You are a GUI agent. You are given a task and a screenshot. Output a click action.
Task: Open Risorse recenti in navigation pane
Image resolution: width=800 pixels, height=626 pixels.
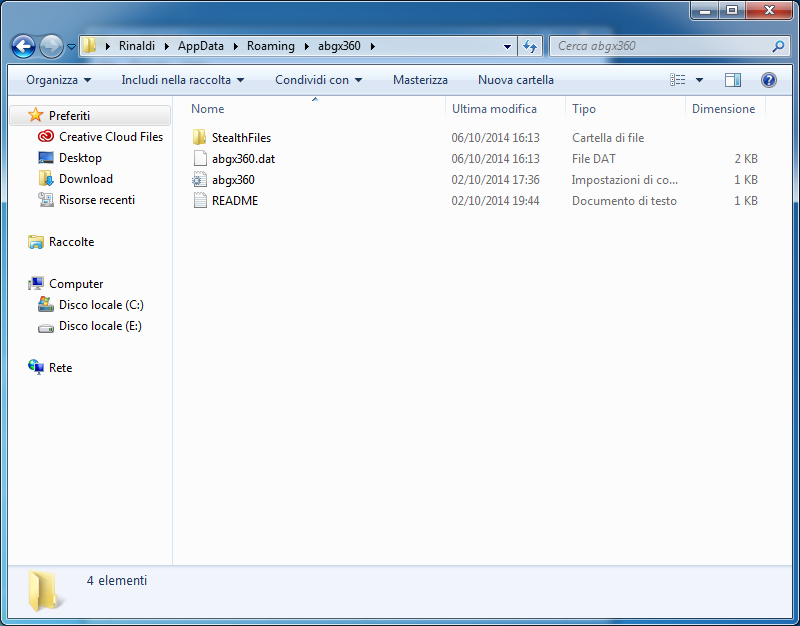(x=97, y=199)
